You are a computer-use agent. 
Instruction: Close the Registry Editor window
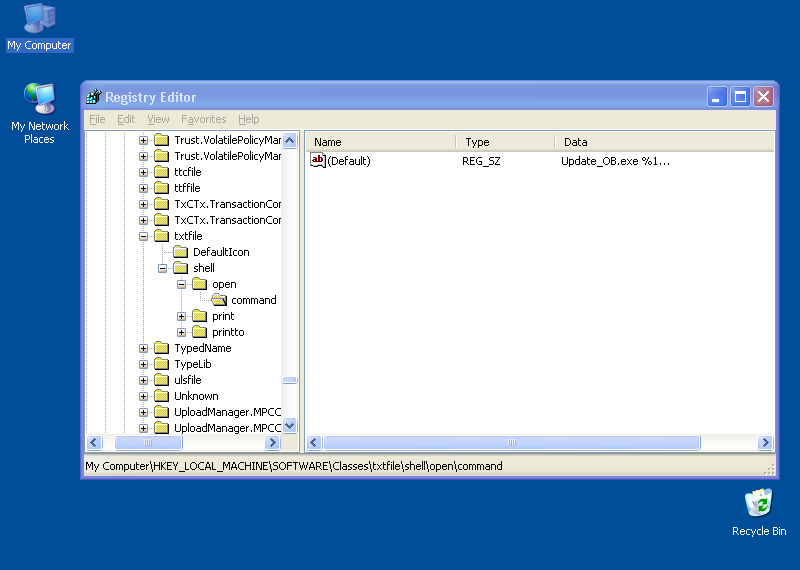(x=764, y=96)
